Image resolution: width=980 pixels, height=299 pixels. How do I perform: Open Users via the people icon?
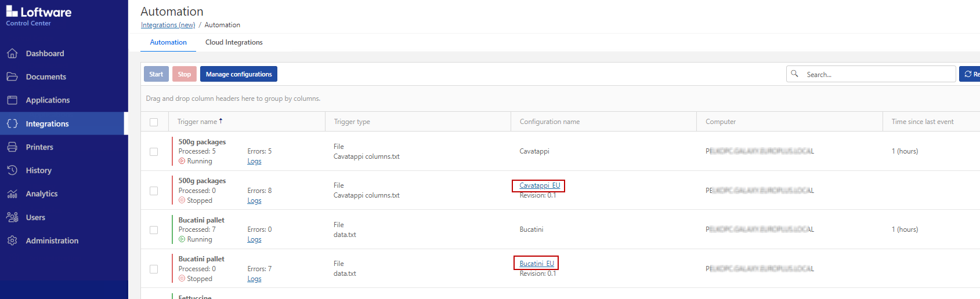pyautogui.click(x=12, y=217)
